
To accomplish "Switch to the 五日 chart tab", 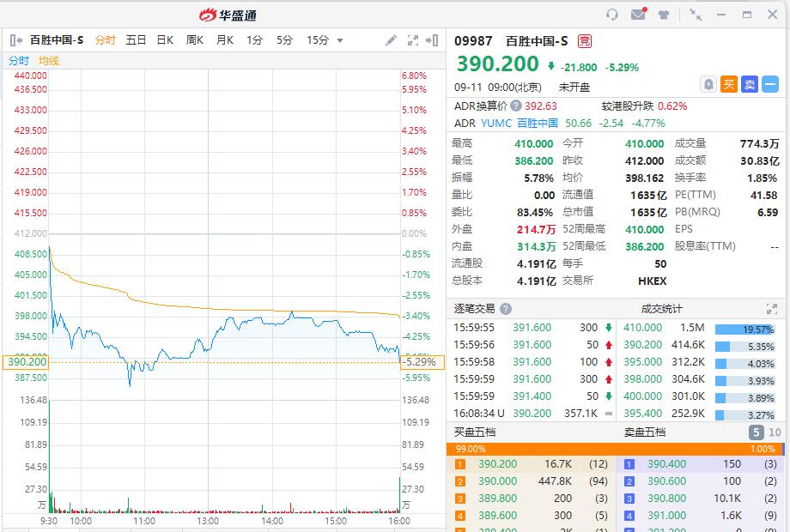I will [136, 40].
